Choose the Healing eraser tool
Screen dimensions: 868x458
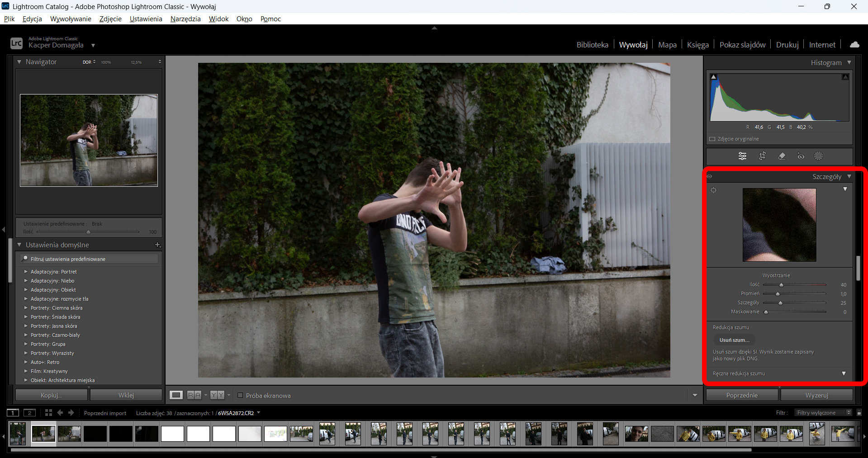pyautogui.click(x=782, y=156)
